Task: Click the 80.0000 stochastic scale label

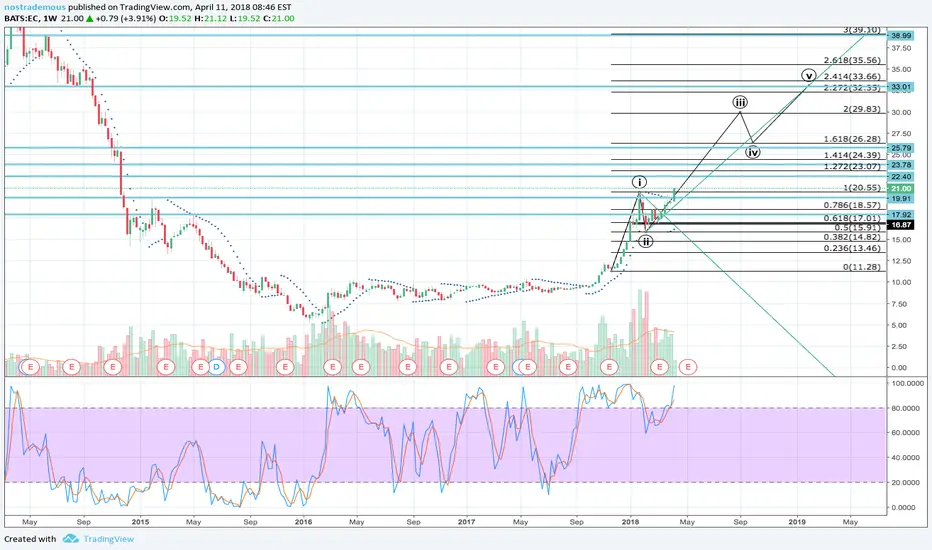Action: tap(903, 408)
